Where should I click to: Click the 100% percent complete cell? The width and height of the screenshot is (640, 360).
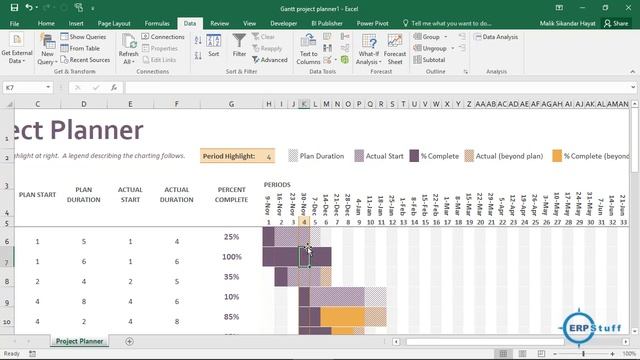231,257
